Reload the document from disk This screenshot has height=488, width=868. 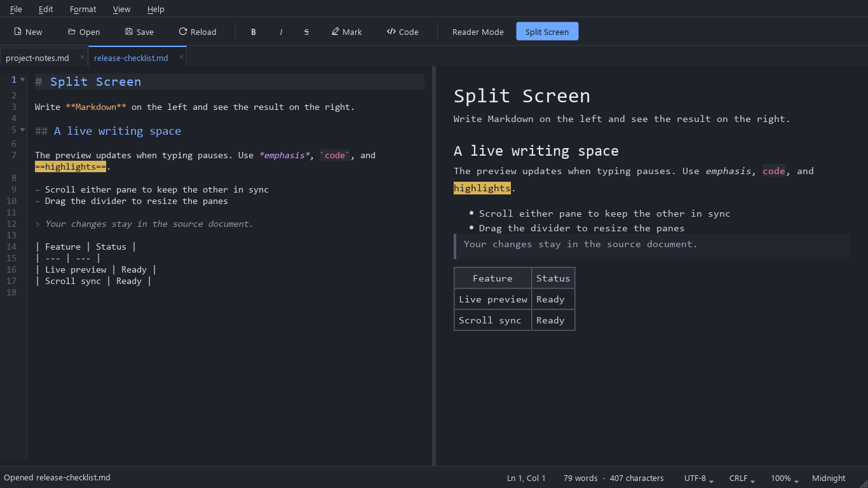(x=198, y=32)
